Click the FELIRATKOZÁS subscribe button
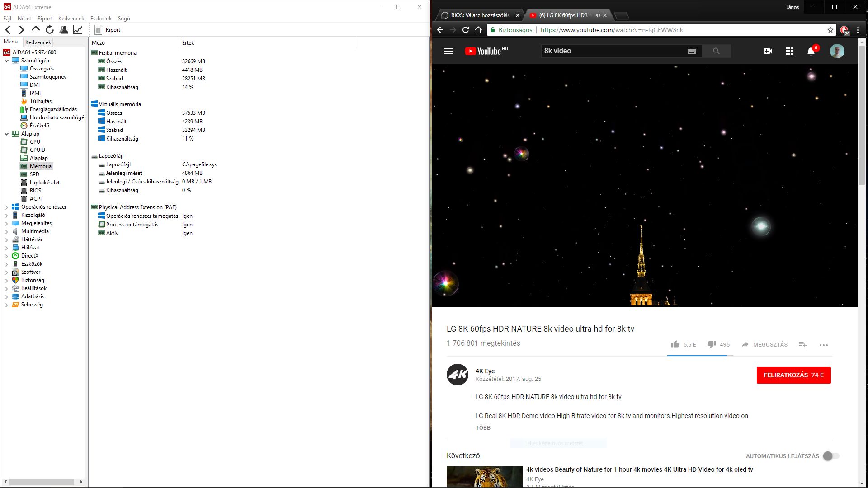This screenshot has height=488, width=868. point(793,375)
